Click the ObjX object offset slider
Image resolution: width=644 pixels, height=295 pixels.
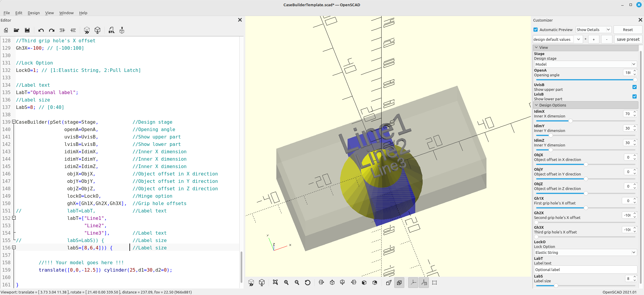pyautogui.click(x=585, y=164)
